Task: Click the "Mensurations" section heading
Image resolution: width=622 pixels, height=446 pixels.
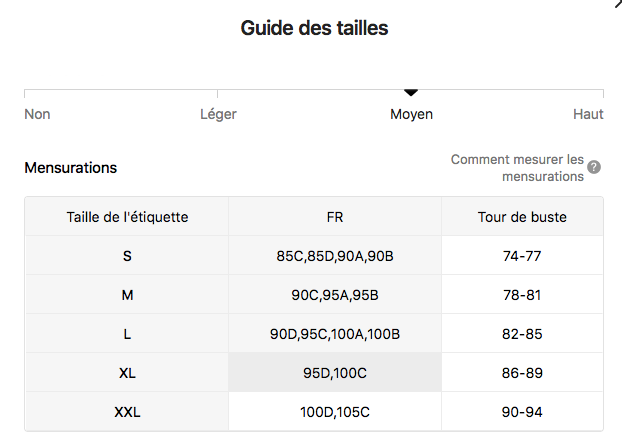Action: 70,168
